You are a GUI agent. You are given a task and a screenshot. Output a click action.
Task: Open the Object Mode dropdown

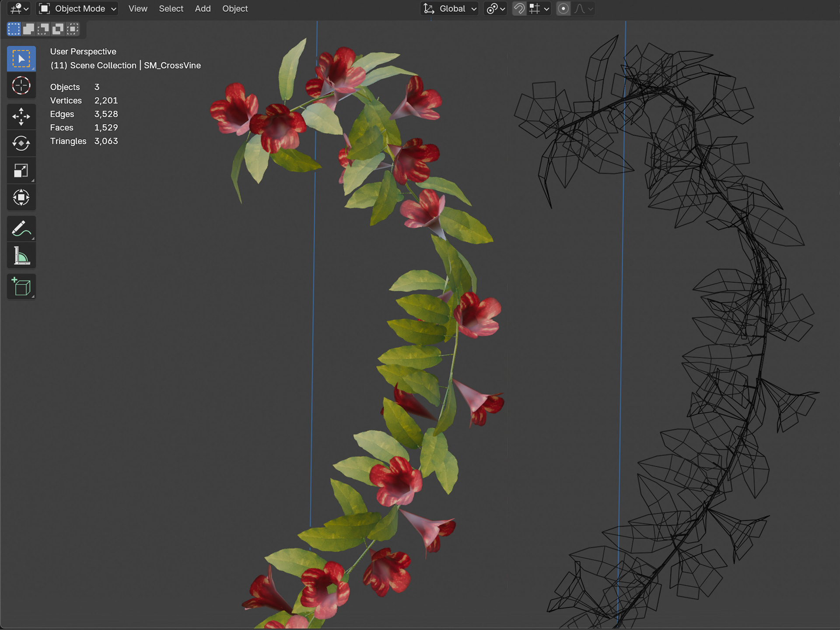[78, 9]
